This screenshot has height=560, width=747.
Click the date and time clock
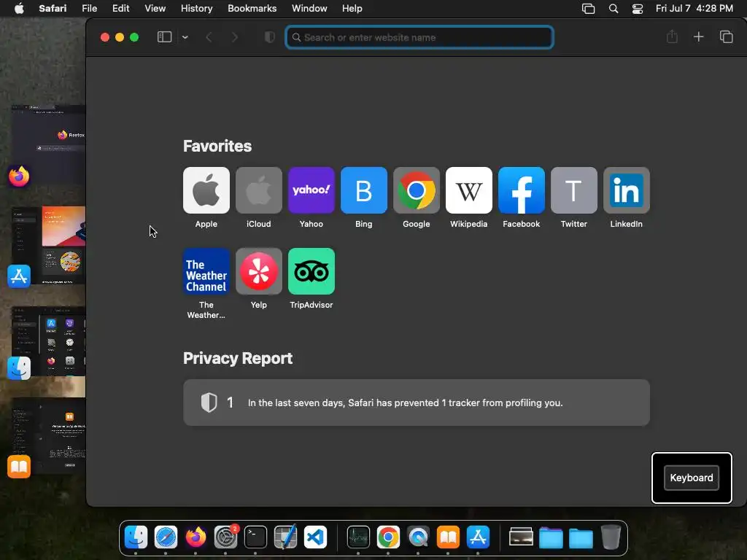[x=694, y=9]
